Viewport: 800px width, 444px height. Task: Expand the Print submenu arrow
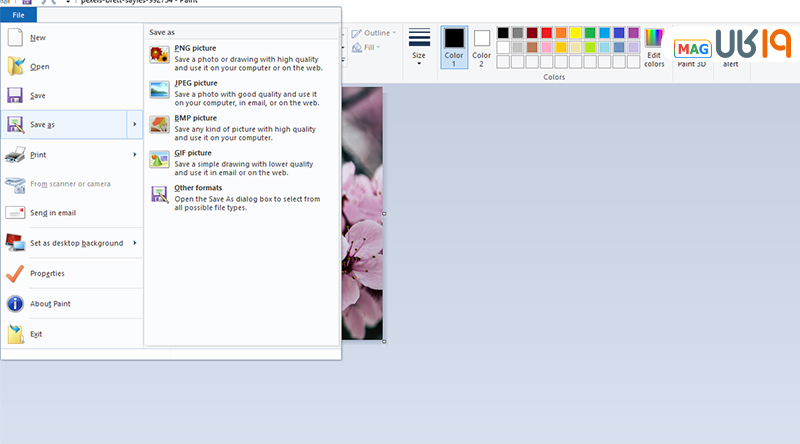pyautogui.click(x=135, y=154)
